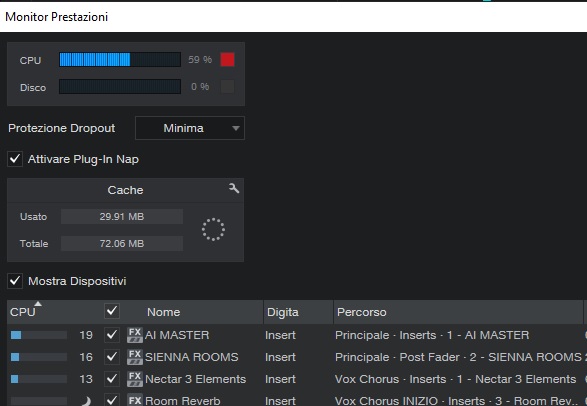
Task: Click the Vox Chorus Inserts Nectar path
Action: pyautogui.click(x=455, y=379)
